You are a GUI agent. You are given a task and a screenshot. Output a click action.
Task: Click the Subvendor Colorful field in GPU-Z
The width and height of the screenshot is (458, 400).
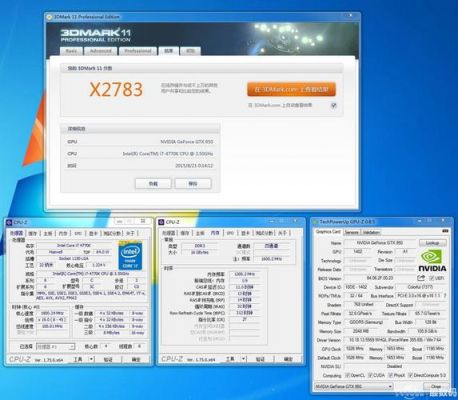[420, 287]
